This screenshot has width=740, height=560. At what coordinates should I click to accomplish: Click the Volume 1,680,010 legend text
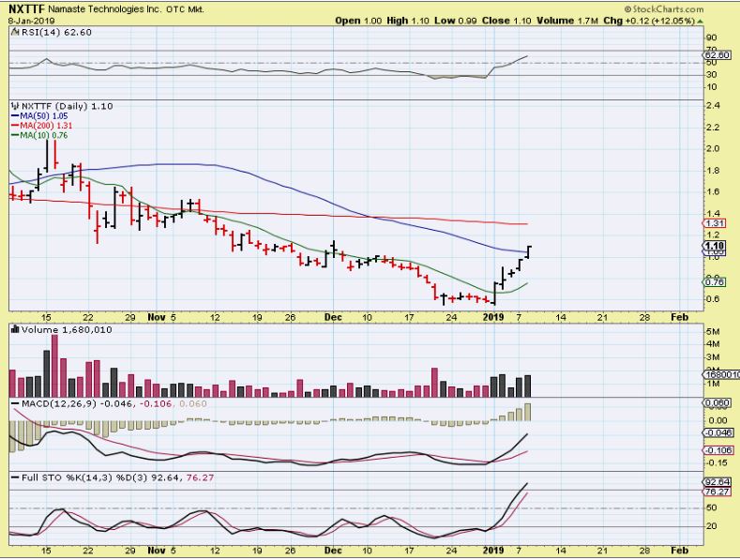[67, 329]
